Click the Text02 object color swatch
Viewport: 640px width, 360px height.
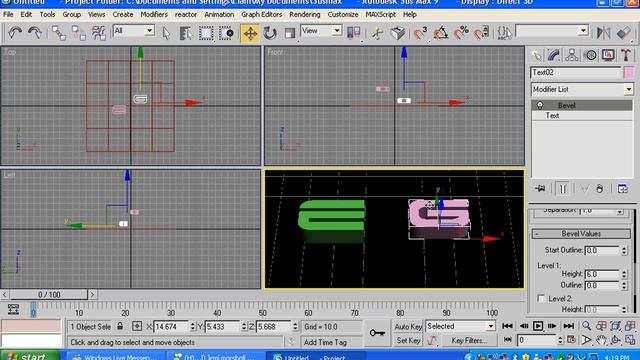pos(629,72)
